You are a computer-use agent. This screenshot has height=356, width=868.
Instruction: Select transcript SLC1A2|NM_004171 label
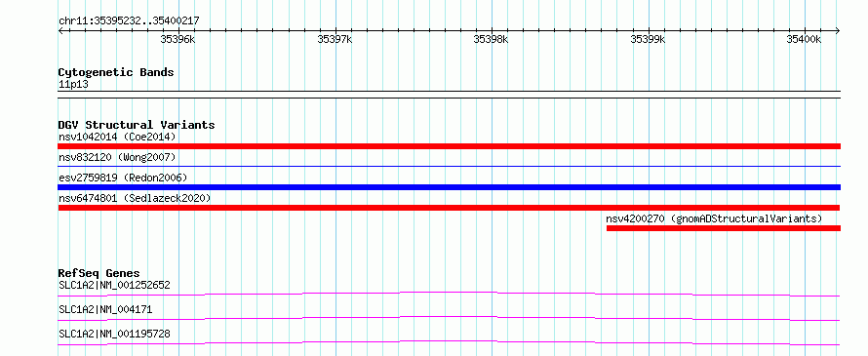coord(105,310)
